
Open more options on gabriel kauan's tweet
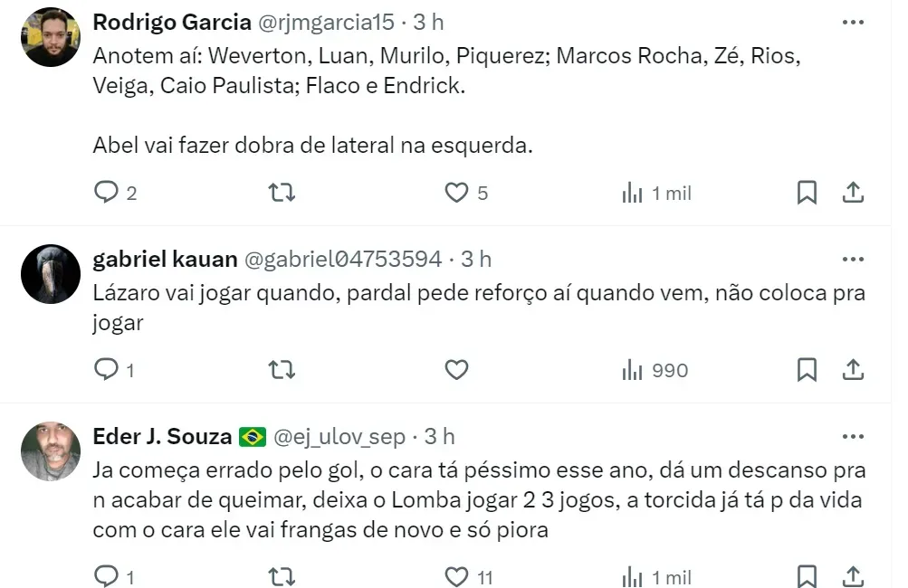(x=853, y=259)
